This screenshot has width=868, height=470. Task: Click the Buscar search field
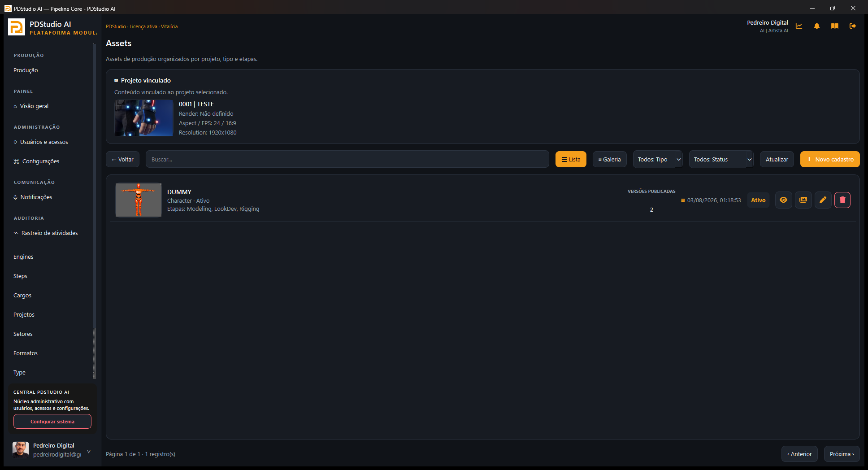[x=347, y=159]
